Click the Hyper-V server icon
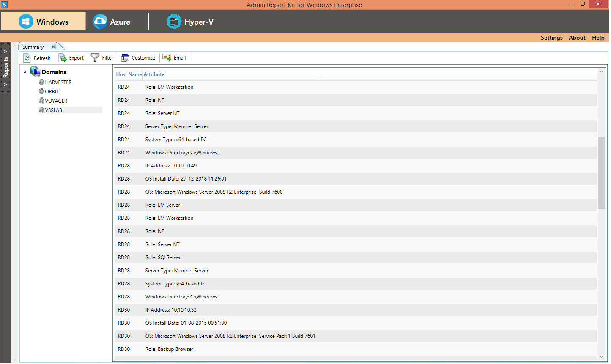Screen dimensions: 611x364 174,22
